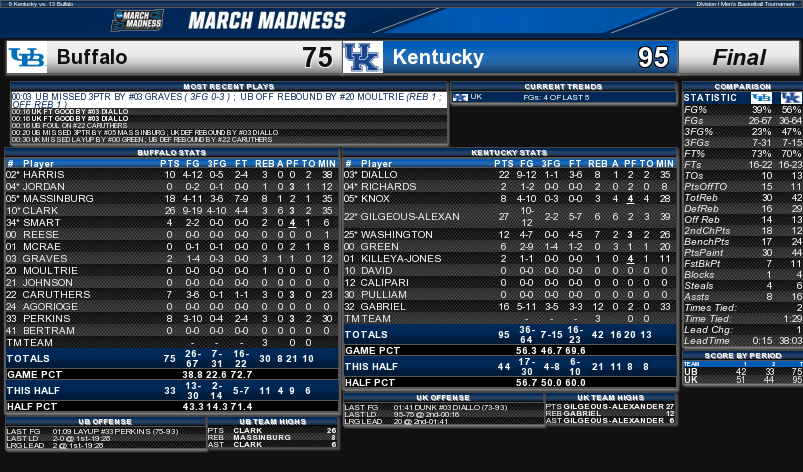Image resolution: width=803 pixels, height=472 pixels.
Task: Click the FG% row in Comparison panel
Action: (742, 110)
